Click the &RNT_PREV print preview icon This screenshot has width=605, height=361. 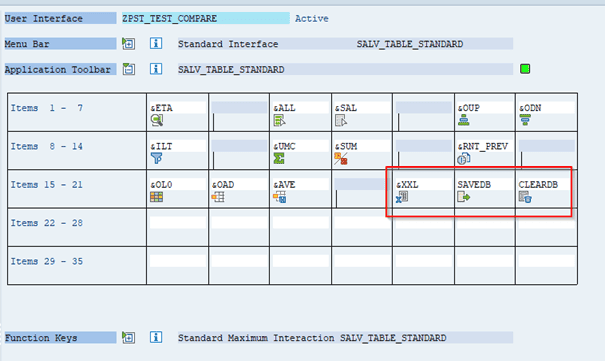[x=463, y=159]
